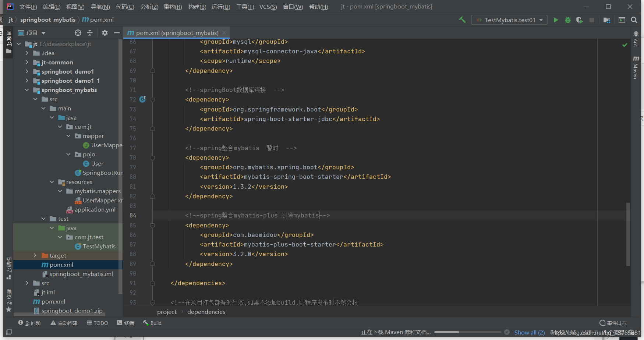Select the pom.xml (springboot_mybatis) editor tab
Image resolution: width=644 pixels, height=340 pixels.
[177, 33]
